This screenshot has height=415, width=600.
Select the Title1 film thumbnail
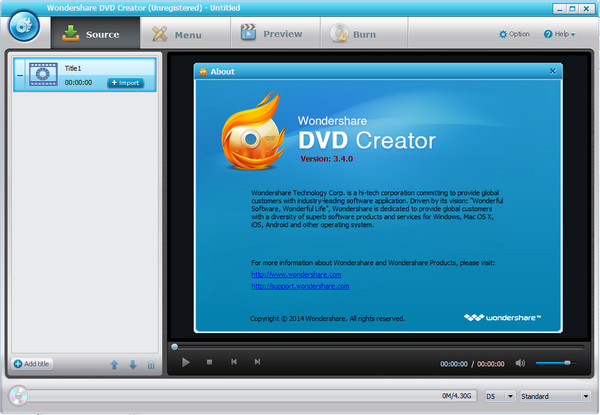(x=43, y=74)
